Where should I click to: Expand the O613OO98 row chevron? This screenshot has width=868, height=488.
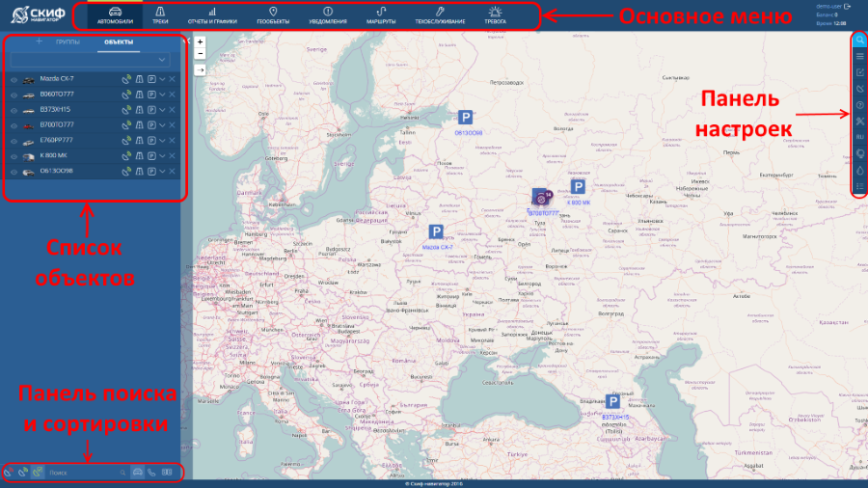[162, 172]
